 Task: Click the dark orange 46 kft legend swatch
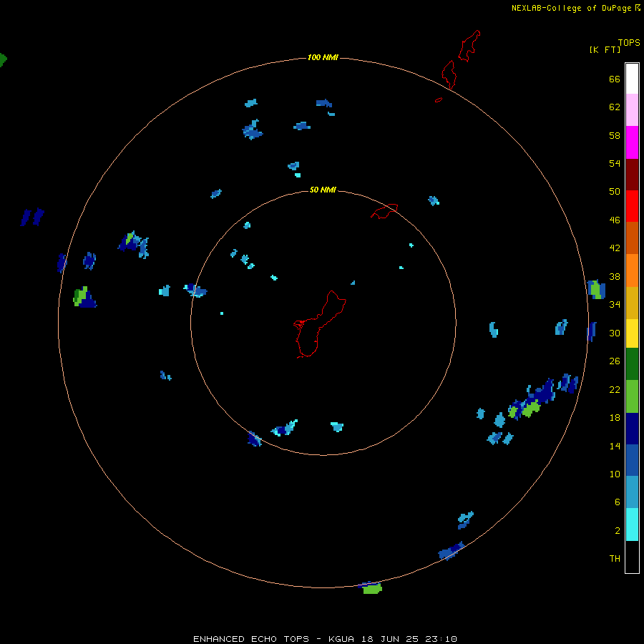(x=632, y=238)
